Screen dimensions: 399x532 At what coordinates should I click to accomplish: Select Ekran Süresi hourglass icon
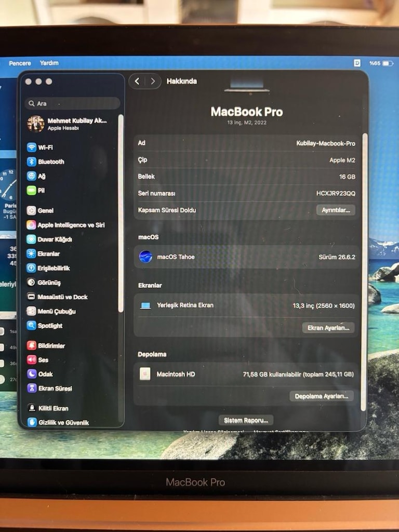coord(32,388)
